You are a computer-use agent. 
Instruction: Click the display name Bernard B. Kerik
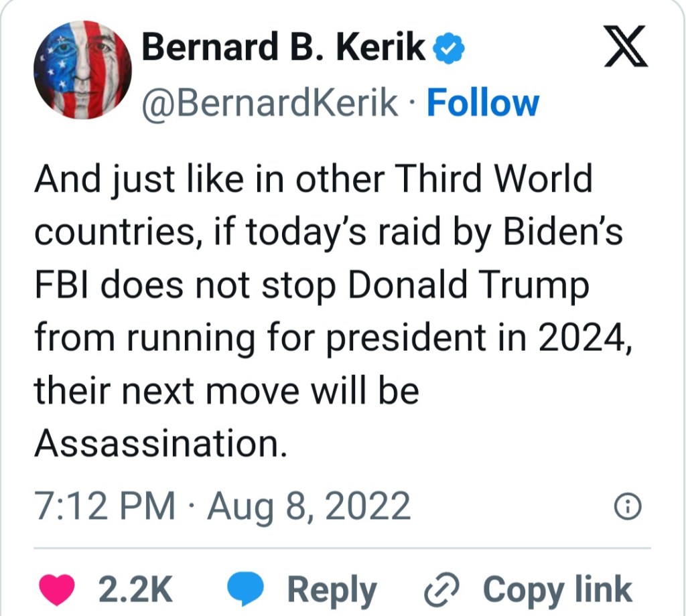(284, 48)
